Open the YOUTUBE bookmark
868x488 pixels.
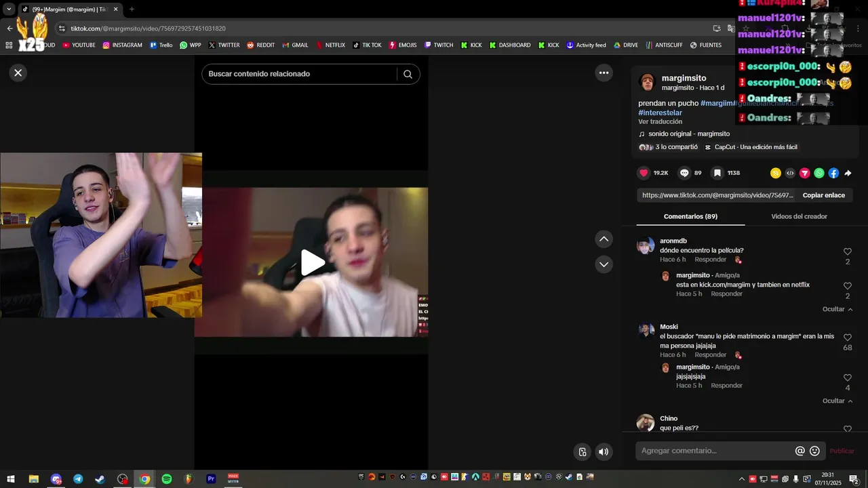(79, 45)
